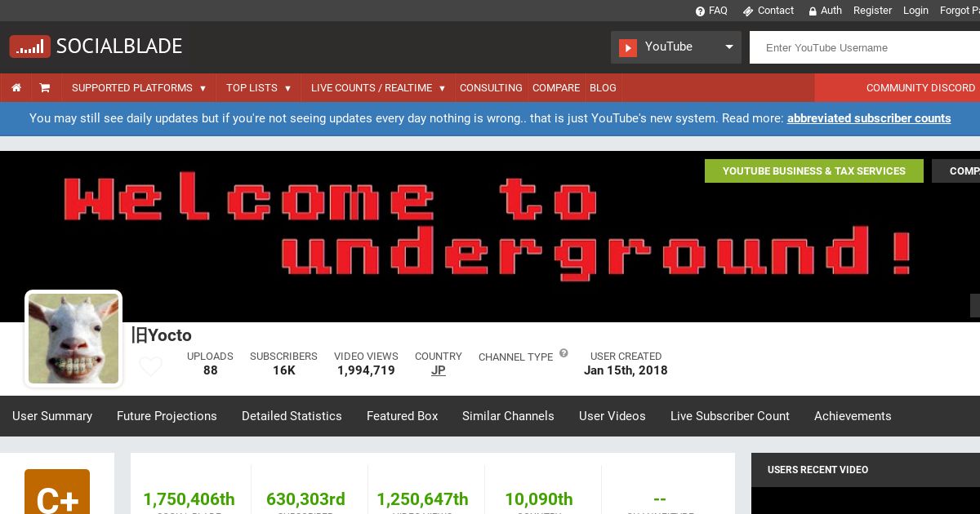
Task: Switch to Future Projections tab
Action: [x=167, y=416]
